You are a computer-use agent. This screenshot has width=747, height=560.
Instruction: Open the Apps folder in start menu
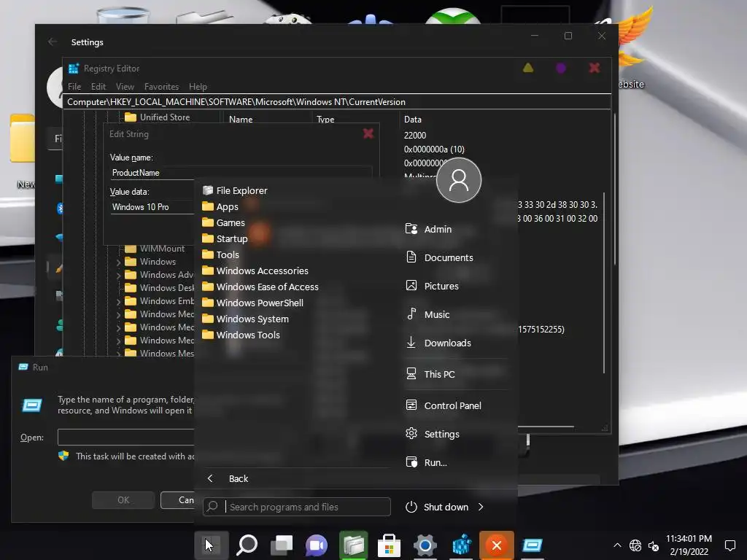pyautogui.click(x=220, y=206)
